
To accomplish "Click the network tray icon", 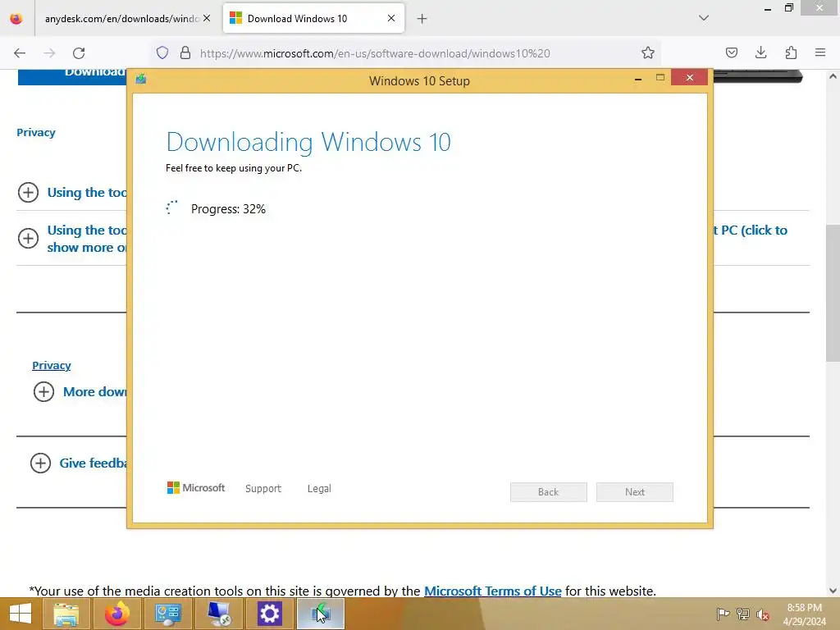I will coord(743,614).
